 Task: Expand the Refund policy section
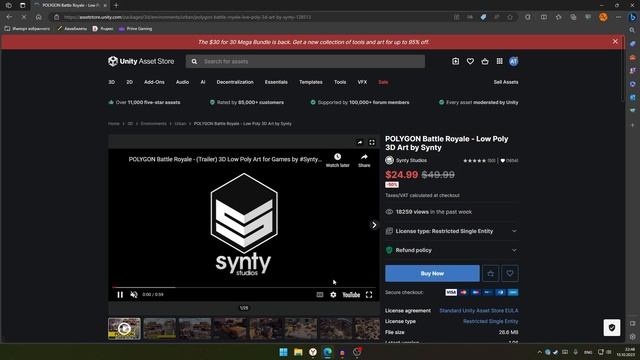[x=451, y=250]
